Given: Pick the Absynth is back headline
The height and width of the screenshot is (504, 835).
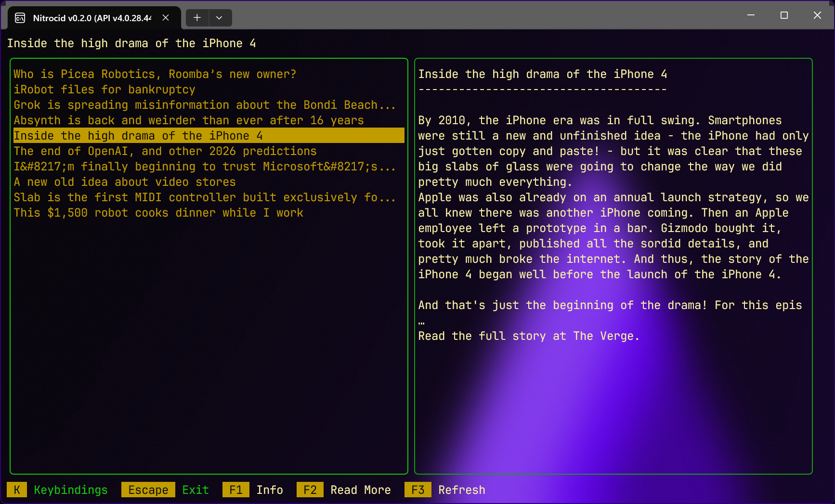Looking at the screenshot, I should click(188, 120).
